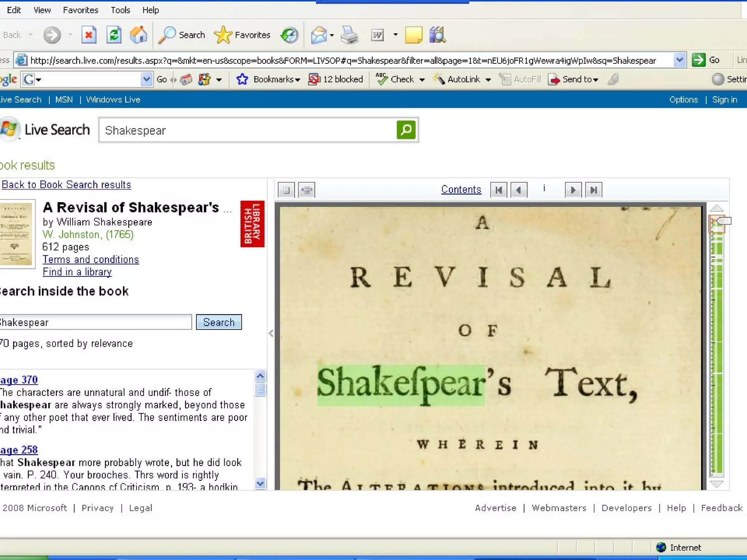Click the Print icon in toolbar
This screenshot has width=747, height=560.
(349, 35)
